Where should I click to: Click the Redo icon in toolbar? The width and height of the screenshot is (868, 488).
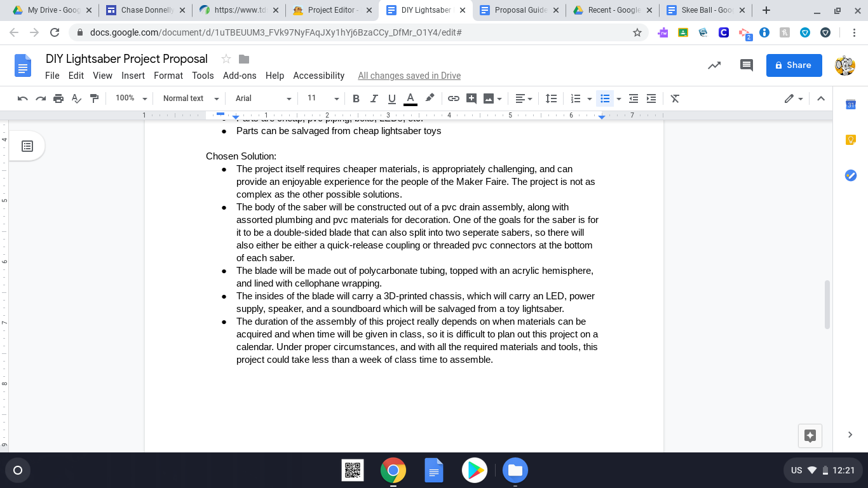(41, 98)
